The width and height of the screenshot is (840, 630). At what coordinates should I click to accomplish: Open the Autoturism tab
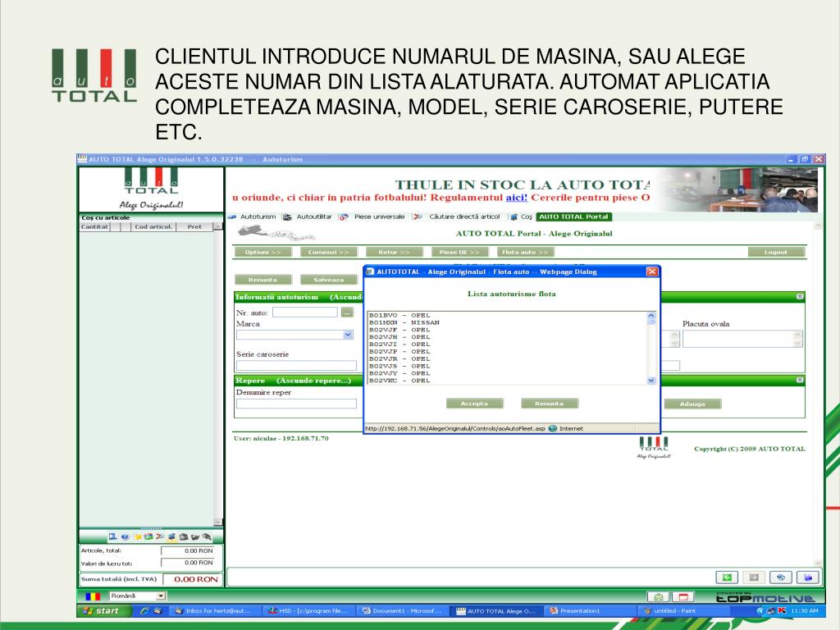click(253, 217)
